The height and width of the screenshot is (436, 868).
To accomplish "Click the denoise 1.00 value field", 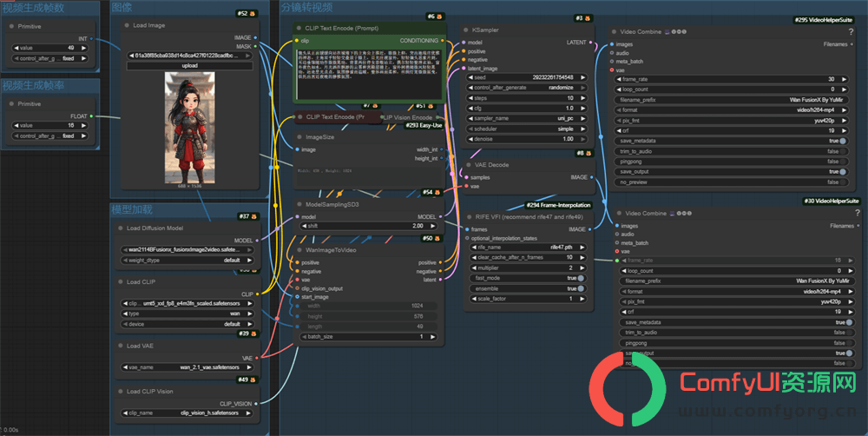I will pyautogui.click(x=527, y=139).
